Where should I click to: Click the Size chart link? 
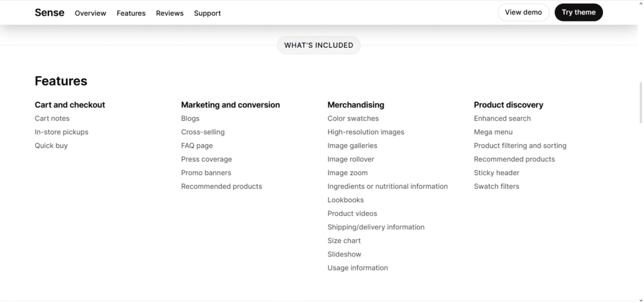(x=344, y=241)
